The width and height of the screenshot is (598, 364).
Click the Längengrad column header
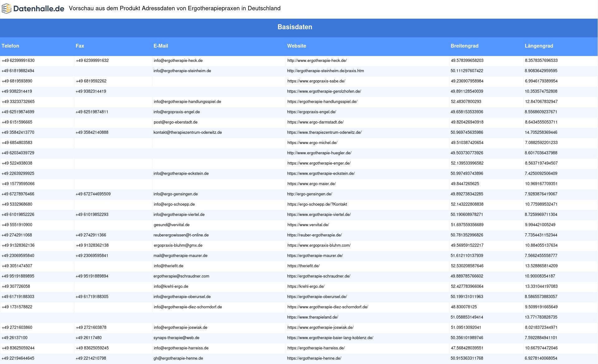pos(539,46)
